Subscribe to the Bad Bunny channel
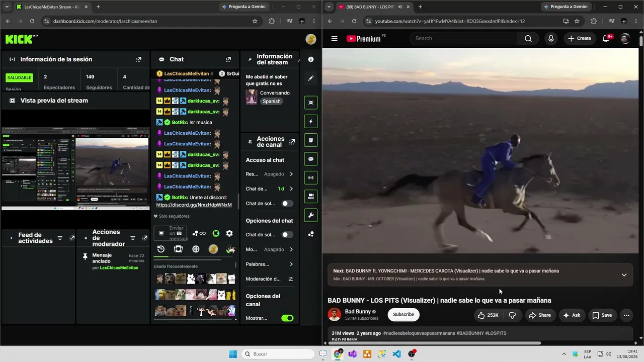 (404, 315)
